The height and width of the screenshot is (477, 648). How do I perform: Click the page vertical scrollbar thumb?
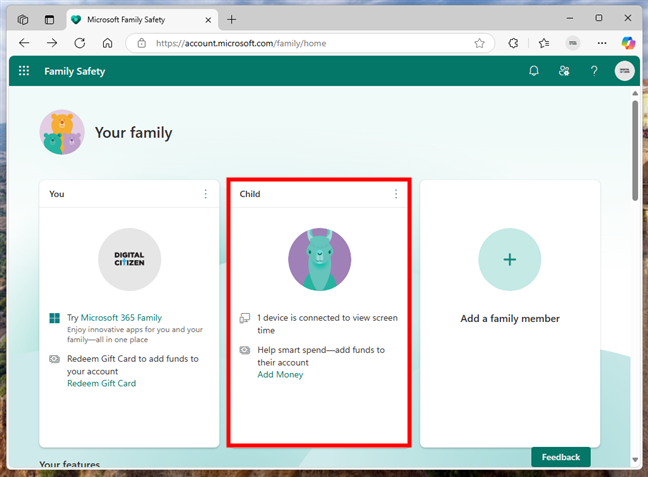tap(635, 150)
